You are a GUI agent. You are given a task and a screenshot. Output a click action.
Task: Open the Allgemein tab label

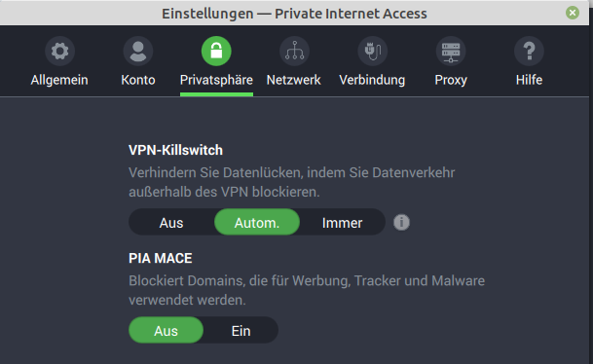[x=59, y=80]
